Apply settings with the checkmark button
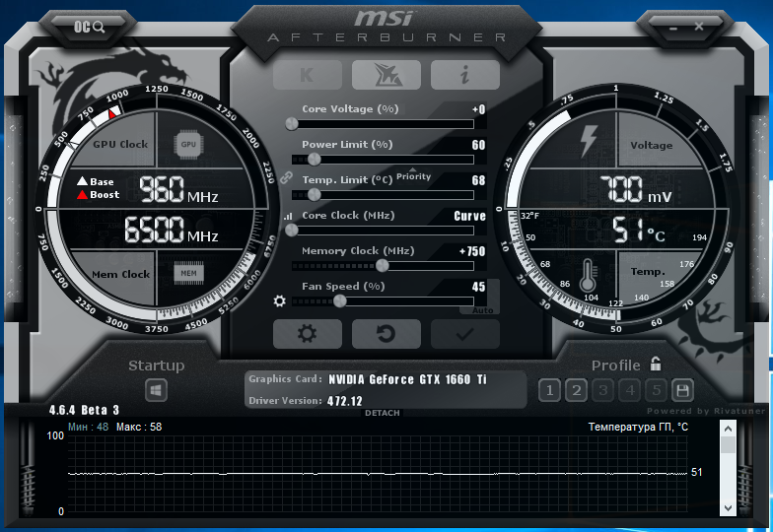Screen dimensions: 773x532 (465, 333)
